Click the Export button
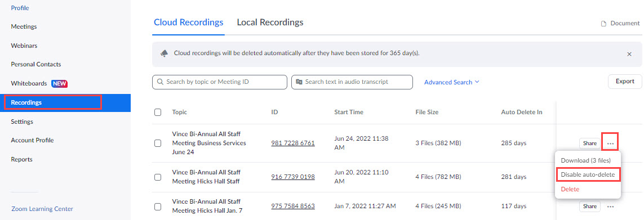Screen dimensions: 644x220 pyautogui.click(x=625, y=81)
